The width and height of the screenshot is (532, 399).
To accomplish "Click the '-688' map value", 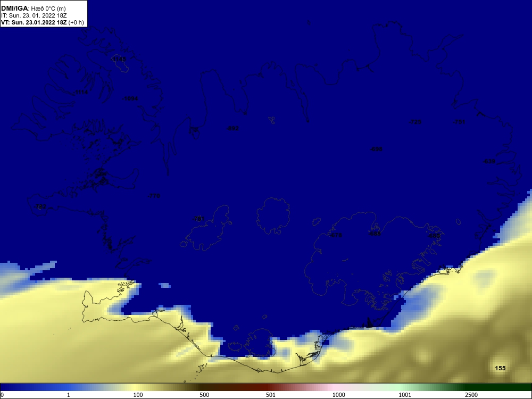I will tap(375, 234).
